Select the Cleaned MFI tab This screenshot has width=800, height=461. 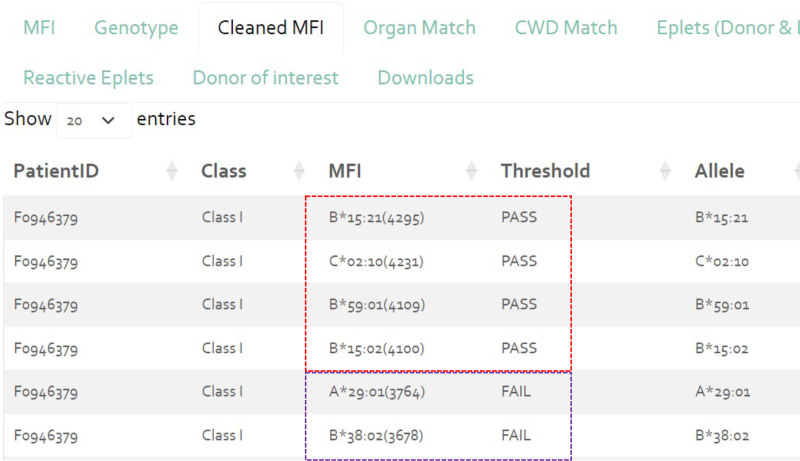click(x=270, y=28)
